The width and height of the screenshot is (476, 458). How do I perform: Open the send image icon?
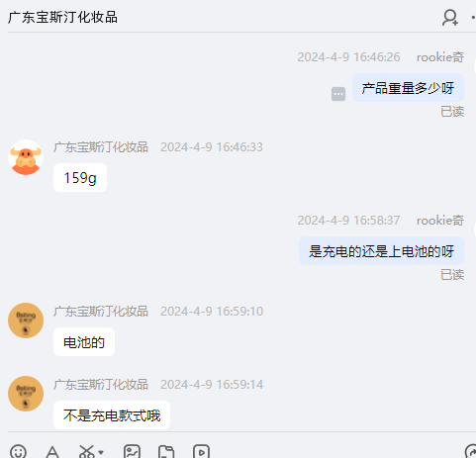(x=132, y=452)
